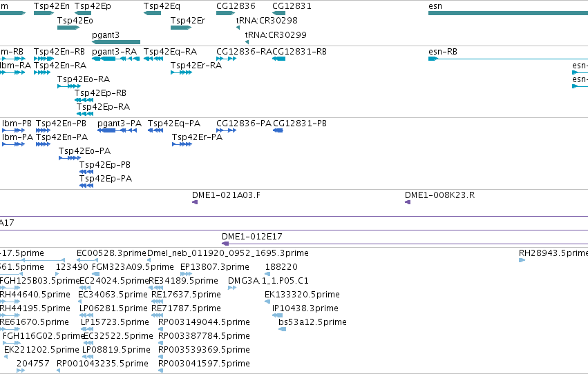This screenshot has width=588, height=374.
Task: Select Dmel_neb_011920_0952_1695.3prime EST
Action: (x=149, y=260)
